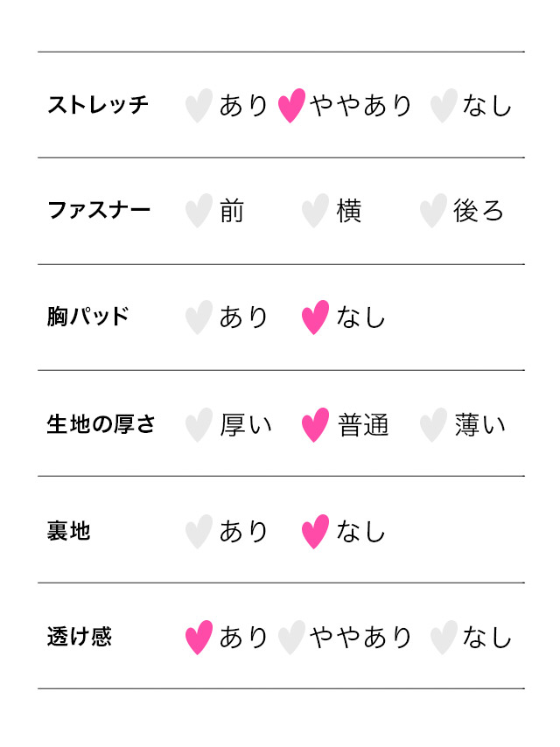Click the 生地の厚さ row label
The image size is (560, 747).
pos(101,425)
